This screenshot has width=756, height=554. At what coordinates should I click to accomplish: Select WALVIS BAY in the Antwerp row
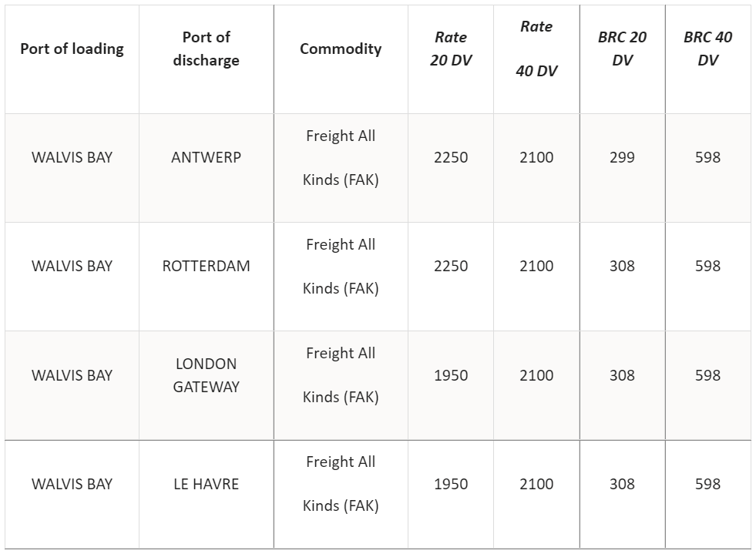[x=72, y=157]
